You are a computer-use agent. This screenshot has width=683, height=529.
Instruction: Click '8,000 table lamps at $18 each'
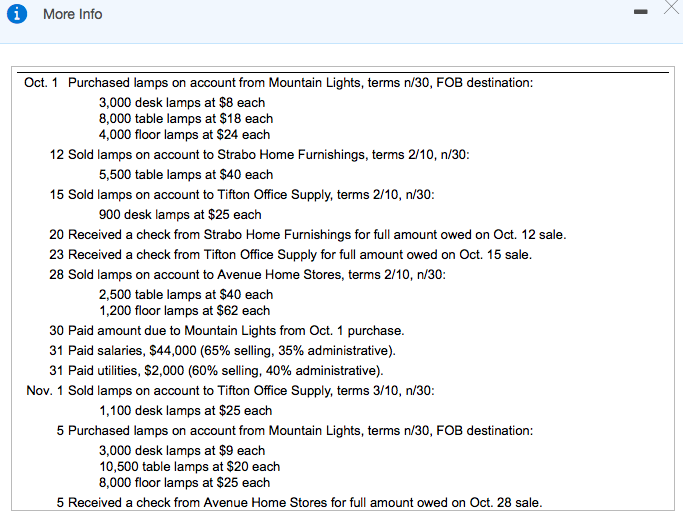pos(186,119)
